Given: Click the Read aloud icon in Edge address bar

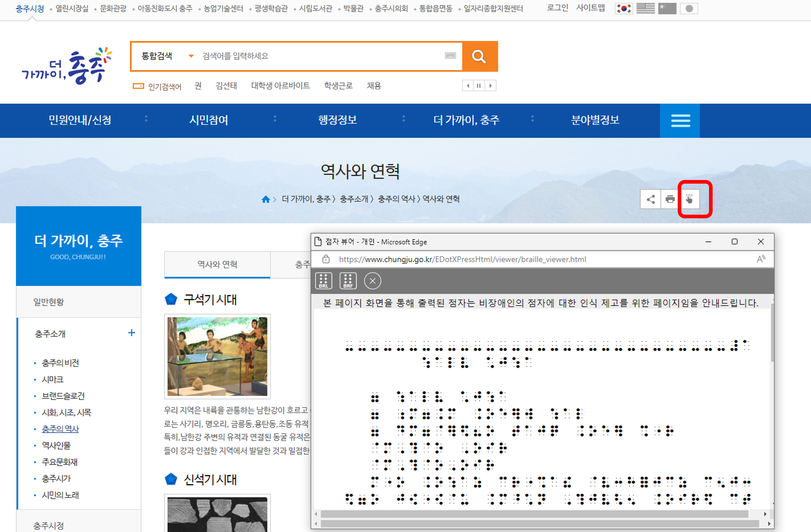Looking at the screenshot, I should click(760, 259).
